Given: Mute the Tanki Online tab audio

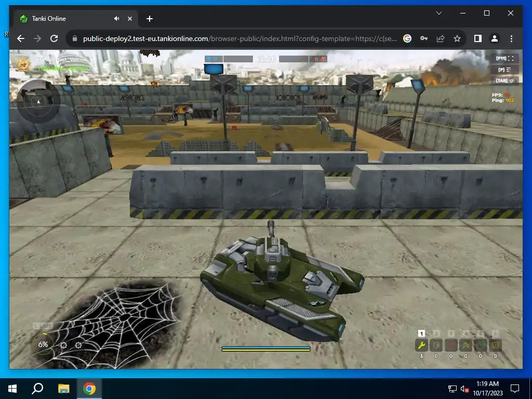Looking at the screenshot, I should point(117,19).
